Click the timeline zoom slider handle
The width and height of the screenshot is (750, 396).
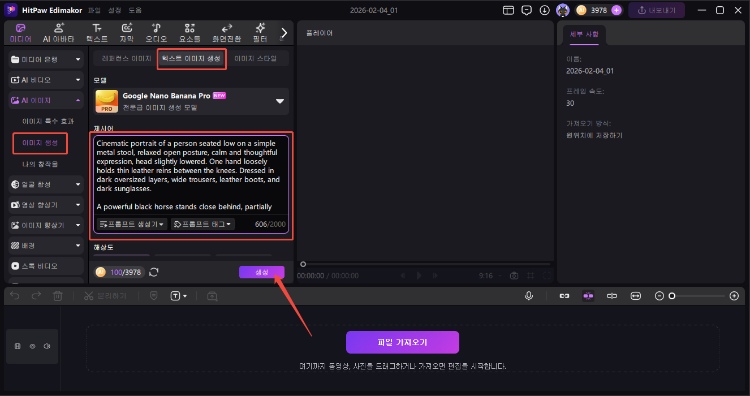(x=672, y=296)
